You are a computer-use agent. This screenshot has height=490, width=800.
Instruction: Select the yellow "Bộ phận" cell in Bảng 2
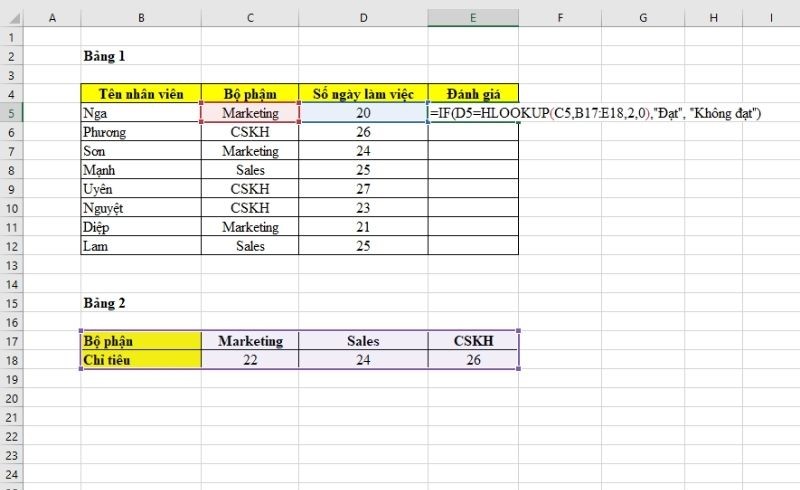tap(140, 340)
